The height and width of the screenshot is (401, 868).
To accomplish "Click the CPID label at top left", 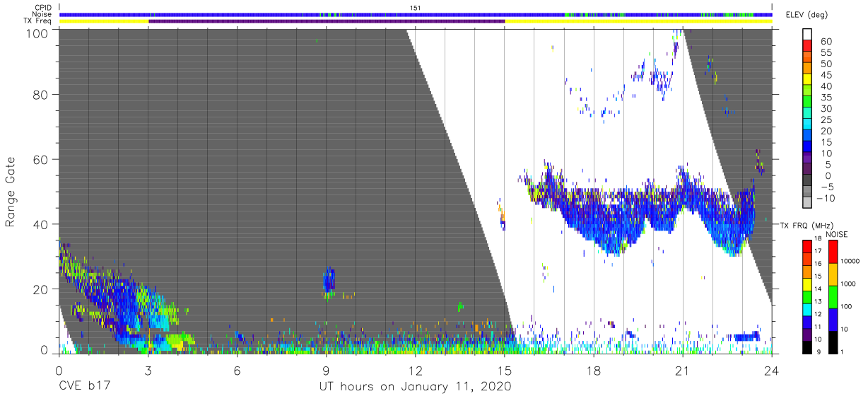I will tap(43, 8).
